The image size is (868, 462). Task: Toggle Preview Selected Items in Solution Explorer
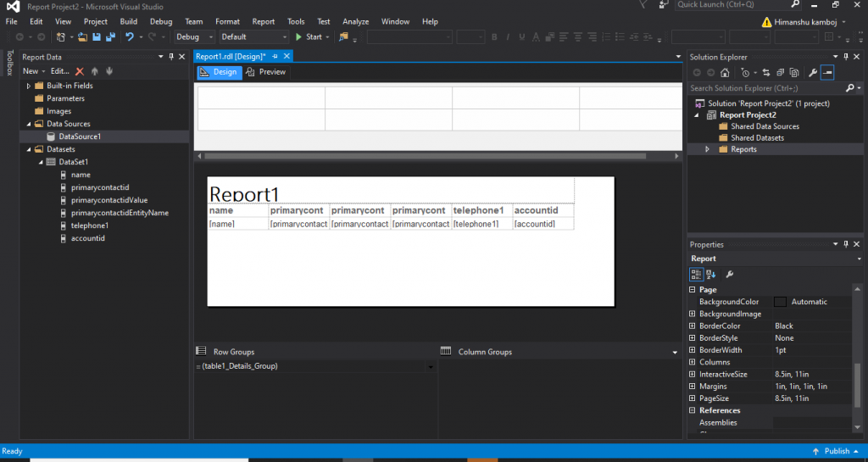827,73
